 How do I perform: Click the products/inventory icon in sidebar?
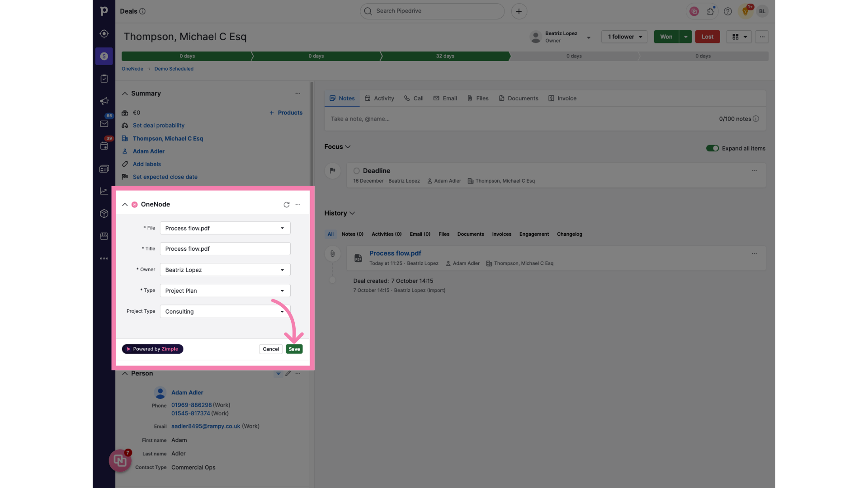pos(104,214)
